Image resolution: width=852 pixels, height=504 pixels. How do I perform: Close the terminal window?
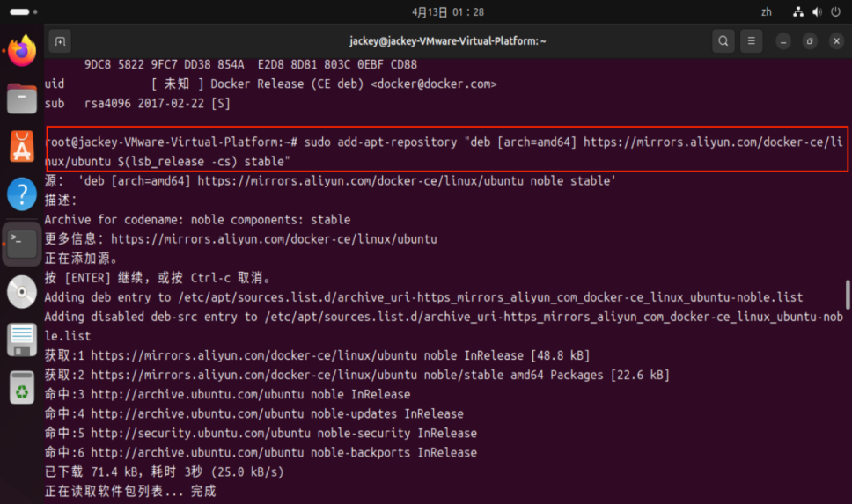click(836, 41)
